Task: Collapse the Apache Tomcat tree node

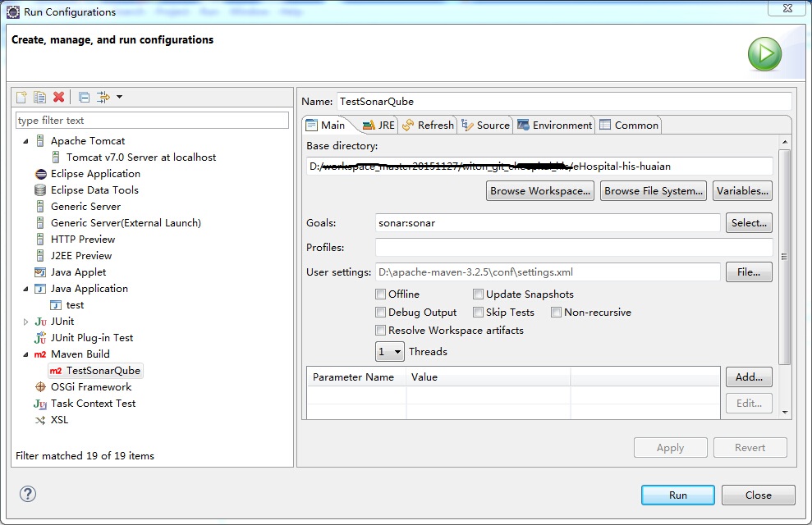Action: (x=26, y=141)
